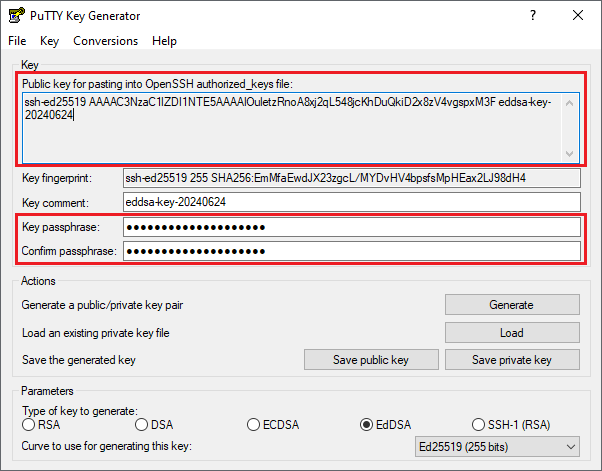Click 'Curve to use for generating this key:' label
Image resolution: width=602 pixels, height=471 pixels.
click(x=106, y=446)
